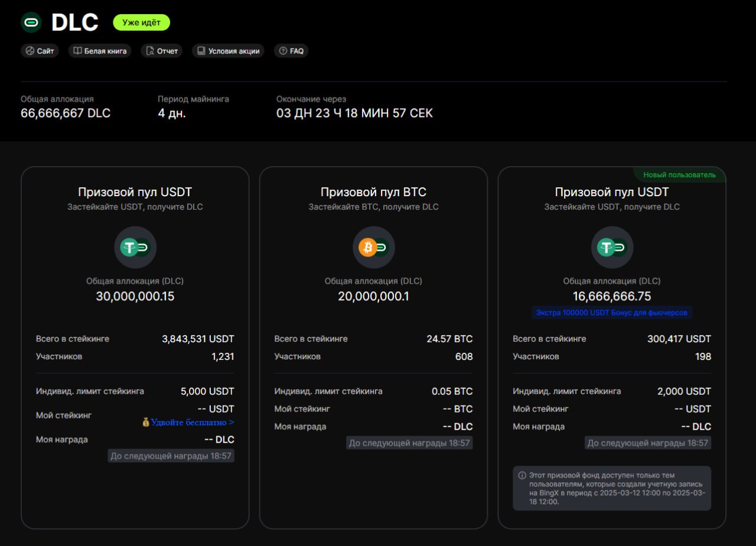756x546 pixels.
Task: Click the USDT/DLC pair icon in first pool
Action: tap(135, 248)
